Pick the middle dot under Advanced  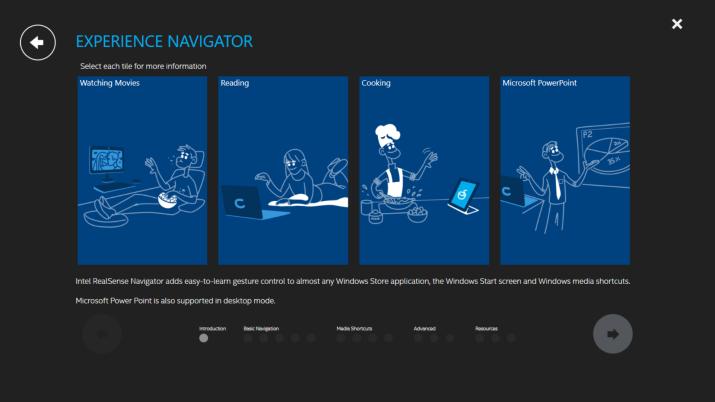[434, 338]
